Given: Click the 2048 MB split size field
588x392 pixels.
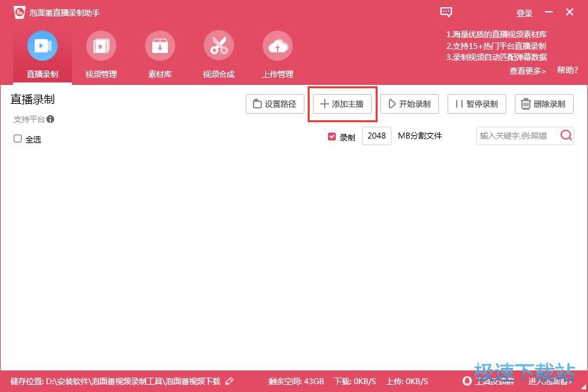Looking at the screenshot, I should click(x=376, y=136).
